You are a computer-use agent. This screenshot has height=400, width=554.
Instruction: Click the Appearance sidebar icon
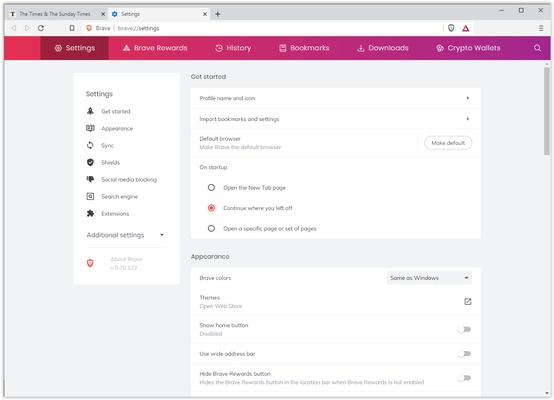pos(90,128)
